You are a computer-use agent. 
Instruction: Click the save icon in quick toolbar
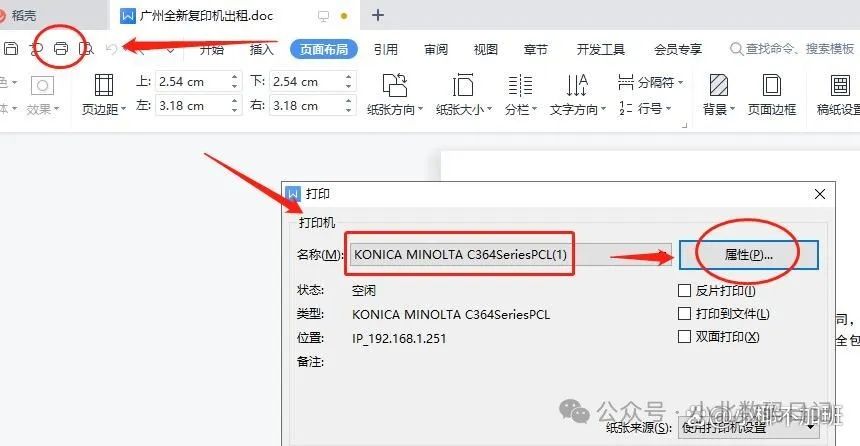pyautogui.click(x=11, y=49)
